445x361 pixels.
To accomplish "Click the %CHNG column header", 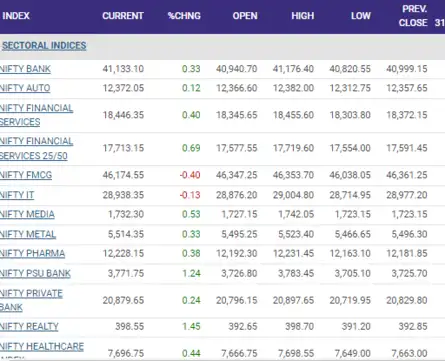I will (184, 16).
